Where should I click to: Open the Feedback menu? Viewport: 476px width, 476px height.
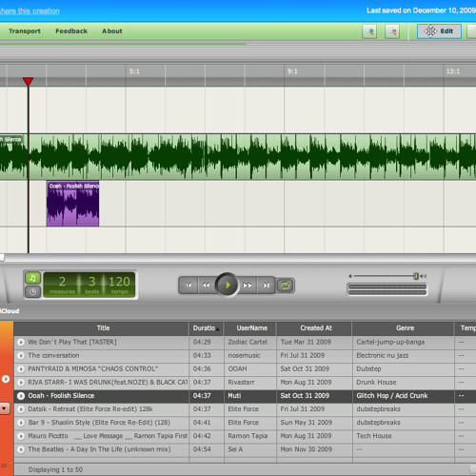click(71, 31)
